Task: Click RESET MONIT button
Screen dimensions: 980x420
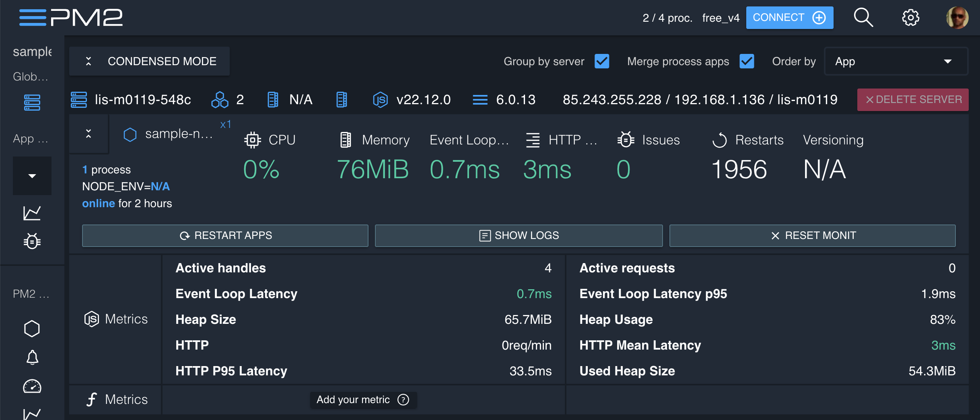Action: pos(813,236)
